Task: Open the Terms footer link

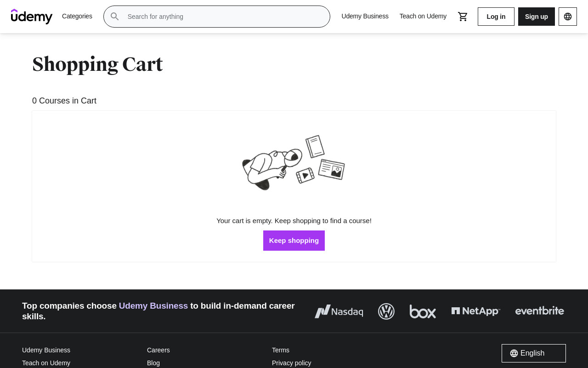Action: pyautogui.click(x=281, y=350)
